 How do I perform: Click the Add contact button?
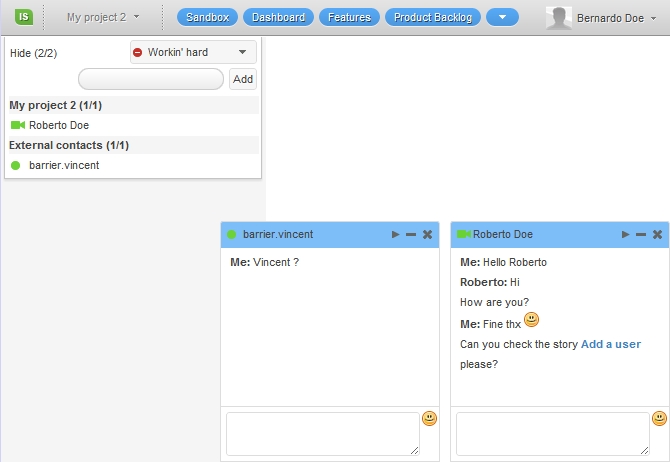pos(243,79)
